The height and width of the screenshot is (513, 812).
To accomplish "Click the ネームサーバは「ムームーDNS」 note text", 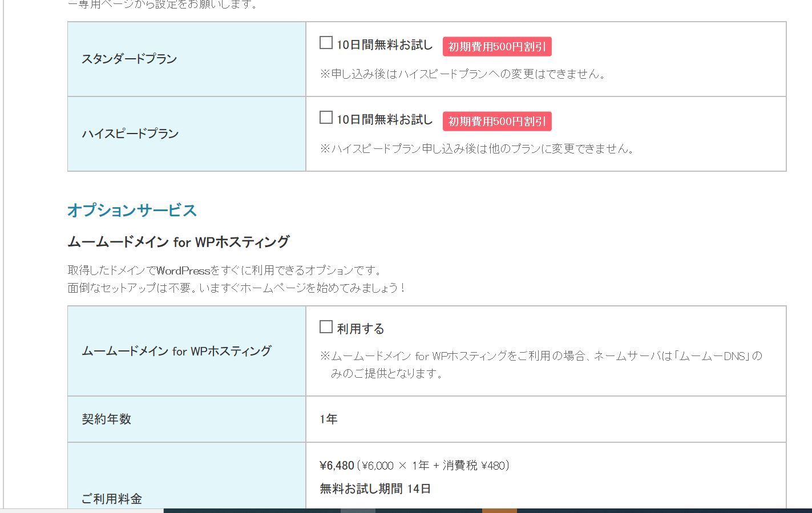I will click(x=541, y=365).
